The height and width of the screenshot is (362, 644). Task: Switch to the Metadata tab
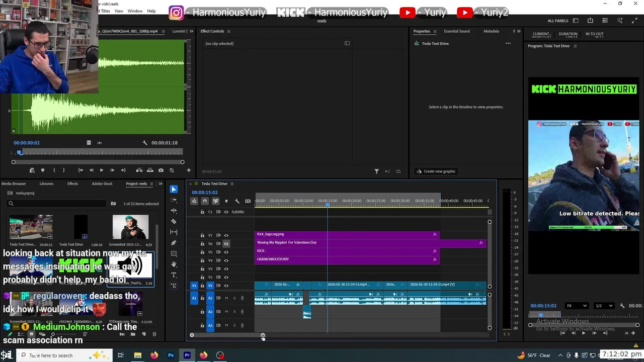click(x=492, y=31)
